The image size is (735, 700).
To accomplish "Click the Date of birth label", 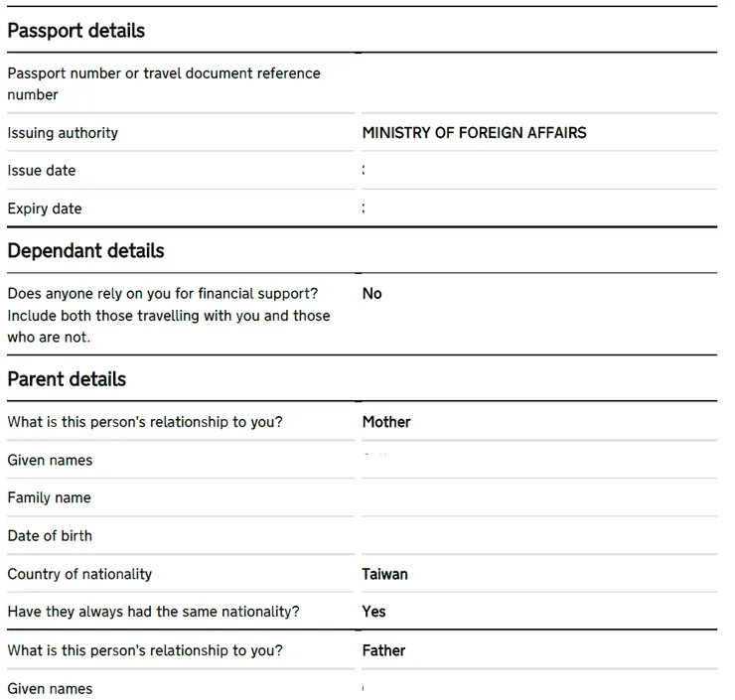I will click(50, 536).
